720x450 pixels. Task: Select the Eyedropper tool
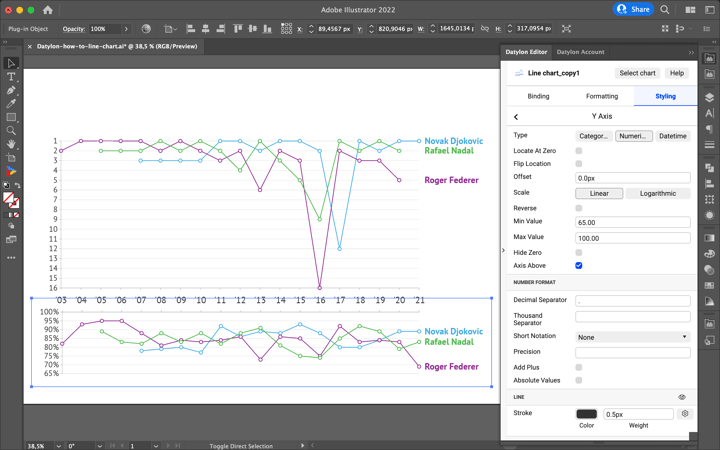tap(11, 103)
